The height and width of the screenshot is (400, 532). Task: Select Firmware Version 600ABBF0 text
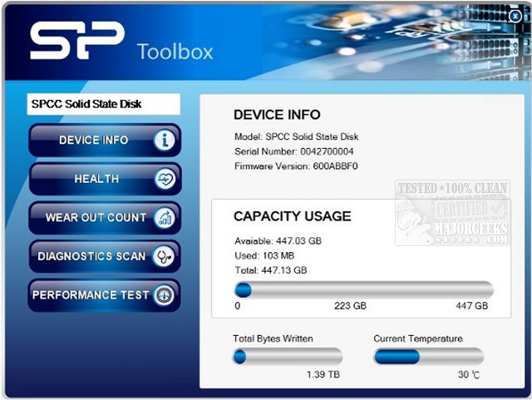pos(296,166)
